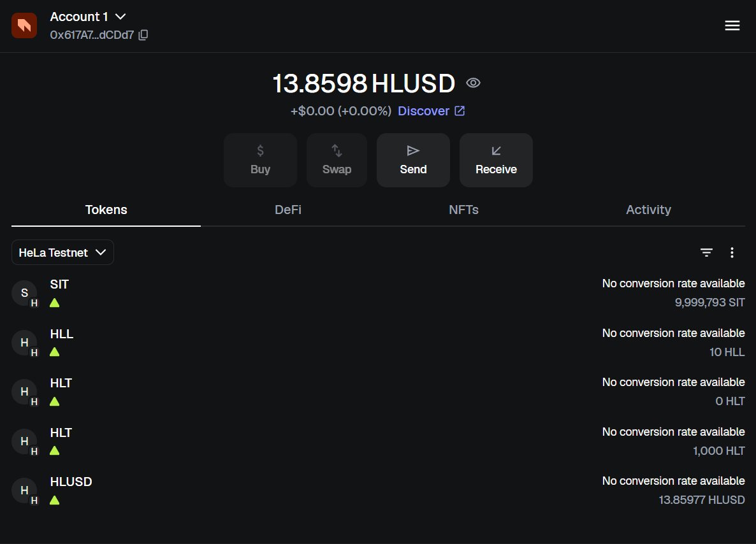Click the Buy button
This screenshot has width=756, height=544.
[260, 160]
